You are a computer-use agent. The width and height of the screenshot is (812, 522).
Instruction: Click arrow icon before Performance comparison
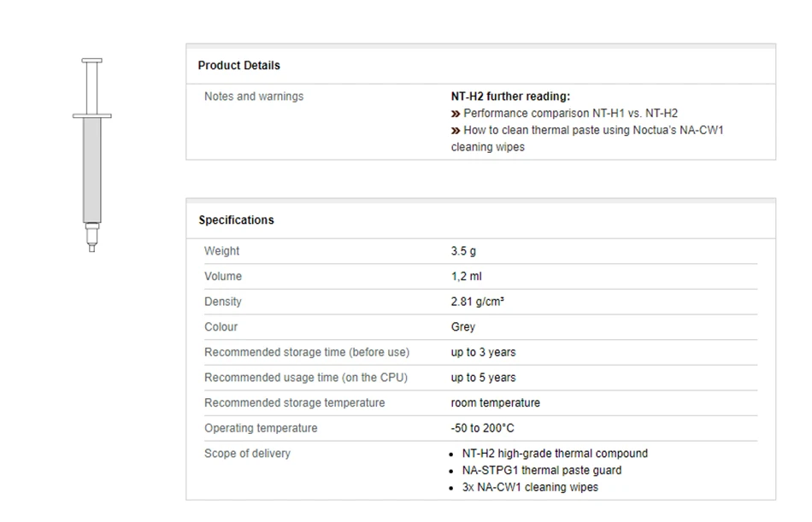[456, 113]
